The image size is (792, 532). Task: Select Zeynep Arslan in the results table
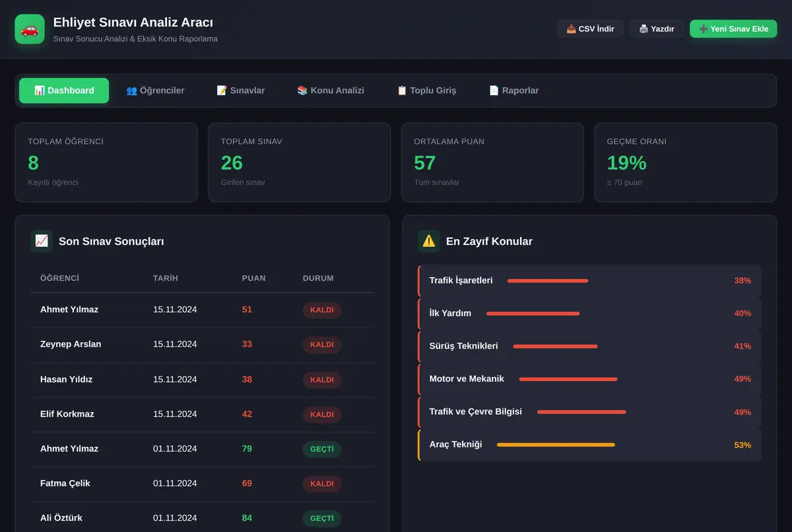pyautogui.click(x=71, y=344)
